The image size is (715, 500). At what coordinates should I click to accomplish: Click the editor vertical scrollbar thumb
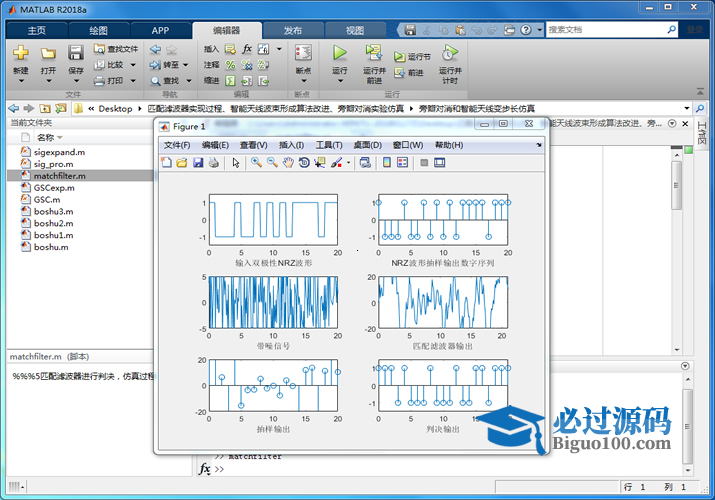click(677, 186)
